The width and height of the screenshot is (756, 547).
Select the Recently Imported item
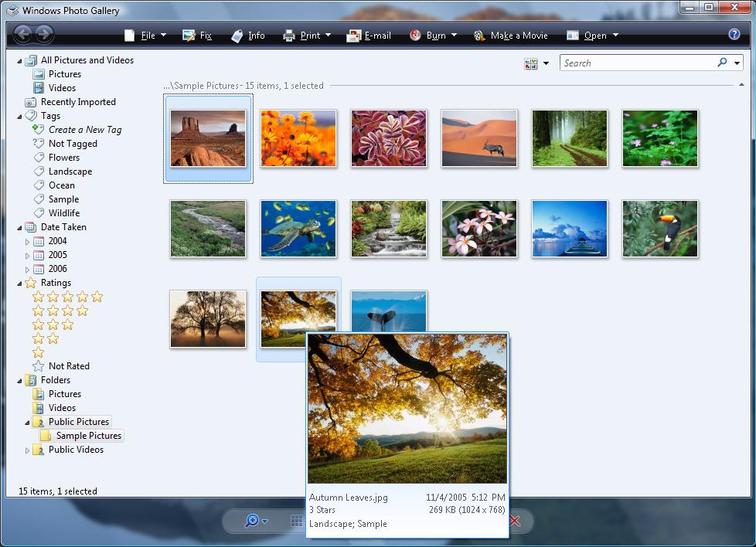(x=77, y=102)
